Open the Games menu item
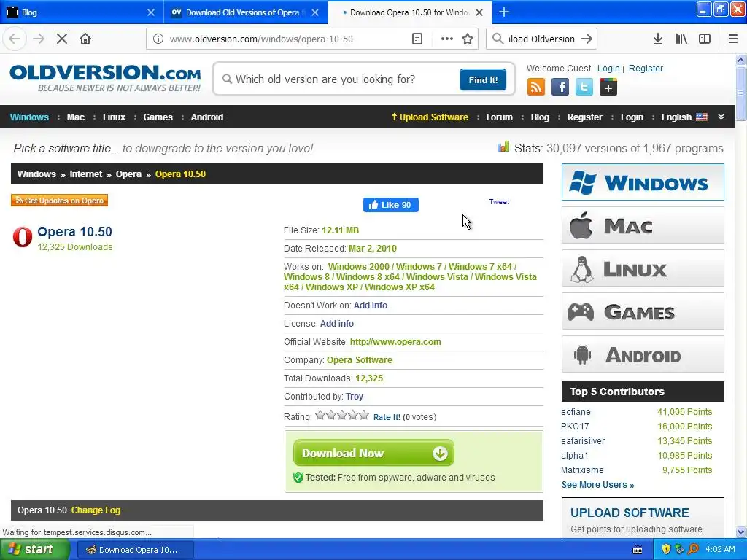Image resolution: width=747 pixels, height=560 pixels. point(158,117)
